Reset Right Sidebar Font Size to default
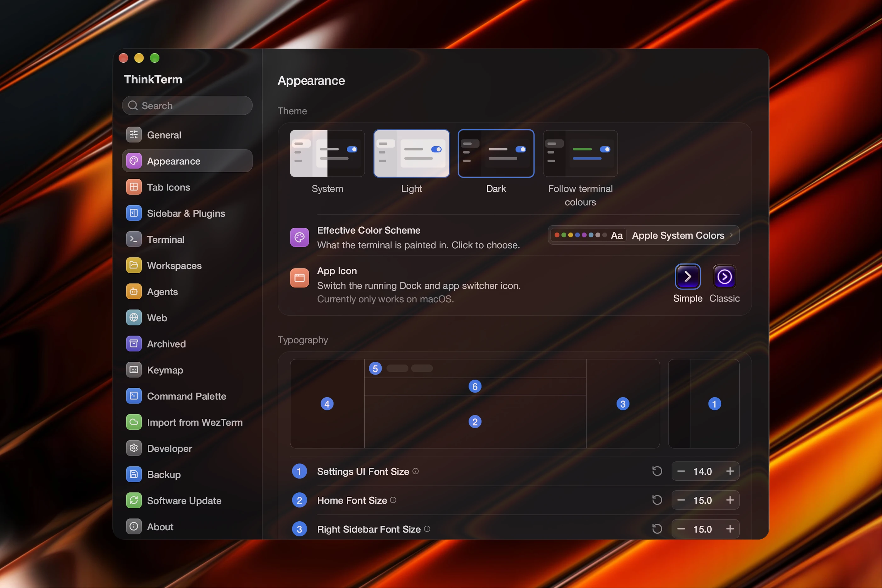 (657, 529)
